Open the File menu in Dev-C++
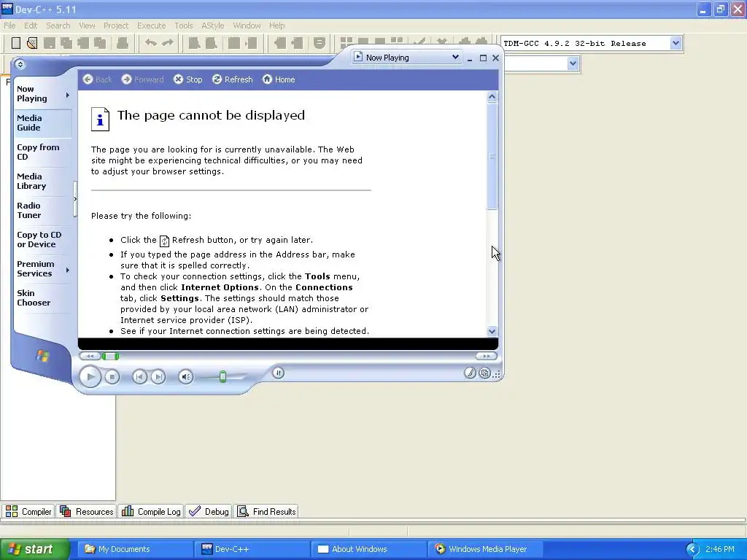Image resolution: width=747 pixels, height=560 pixels. (9, 26)
